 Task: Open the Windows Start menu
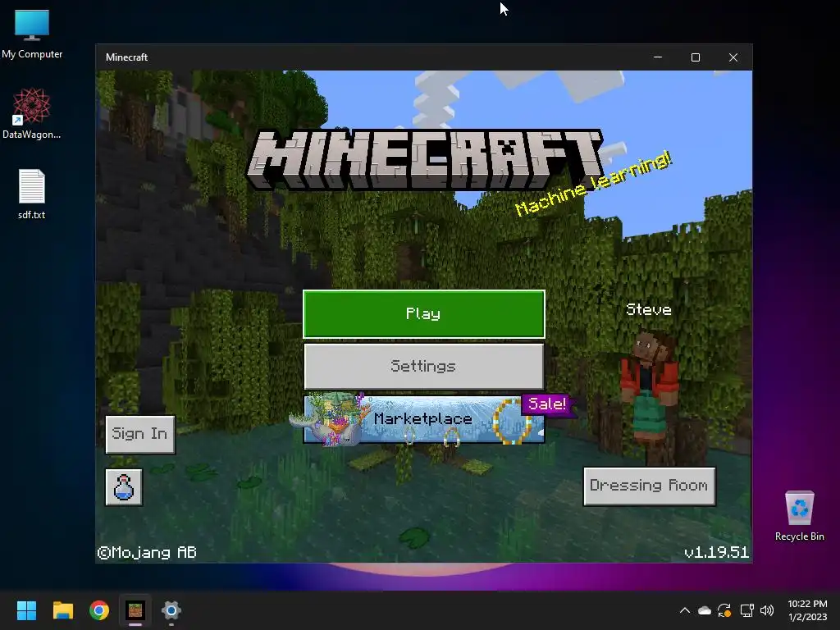point(26,610)
